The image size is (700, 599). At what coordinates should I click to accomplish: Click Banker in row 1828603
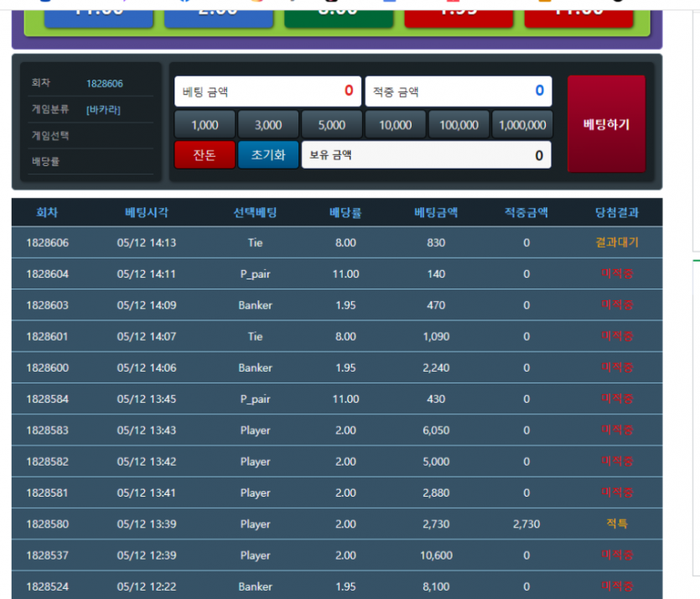[x=255, y=305]
